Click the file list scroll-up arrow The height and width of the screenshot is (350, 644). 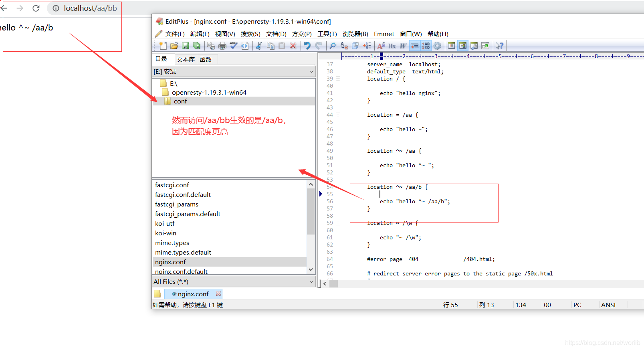tap(311, 184)
